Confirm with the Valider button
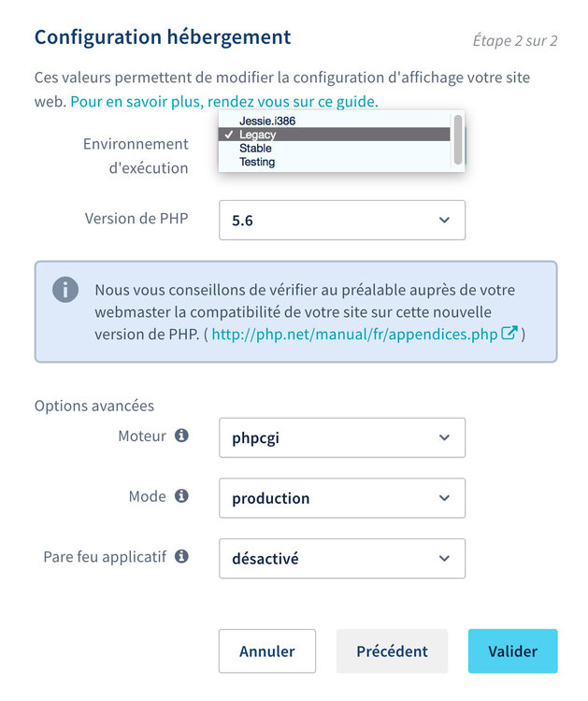This screenshot has width=588, height=701. point(512,651)
